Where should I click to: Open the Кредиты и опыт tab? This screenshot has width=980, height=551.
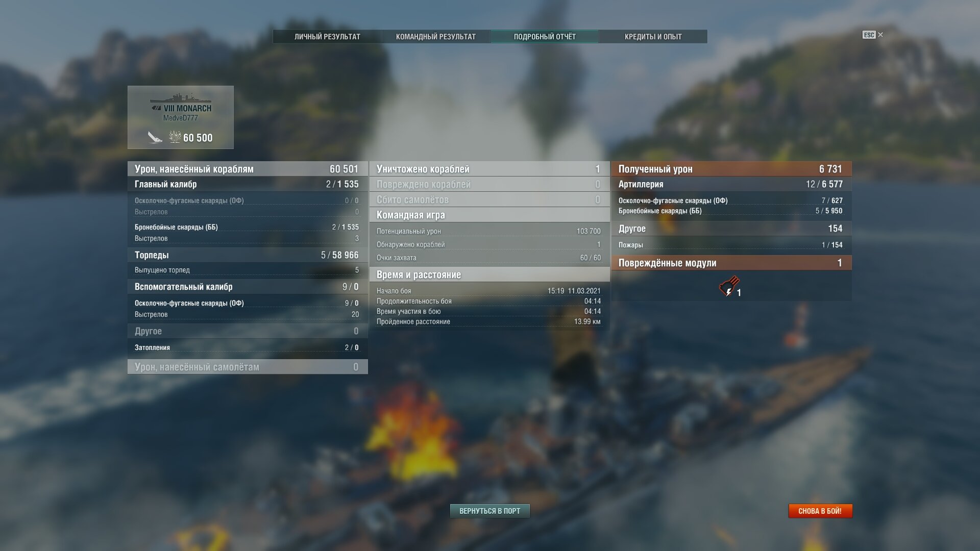pos(653,37)
